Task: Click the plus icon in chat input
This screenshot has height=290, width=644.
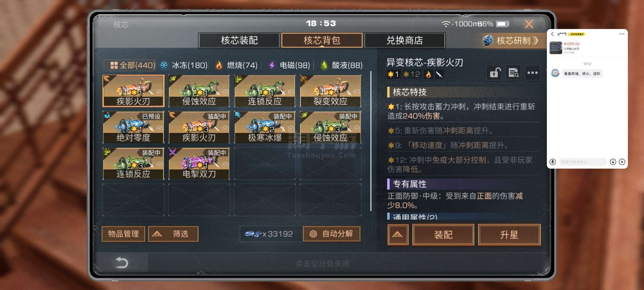Action: pos(622,162)
